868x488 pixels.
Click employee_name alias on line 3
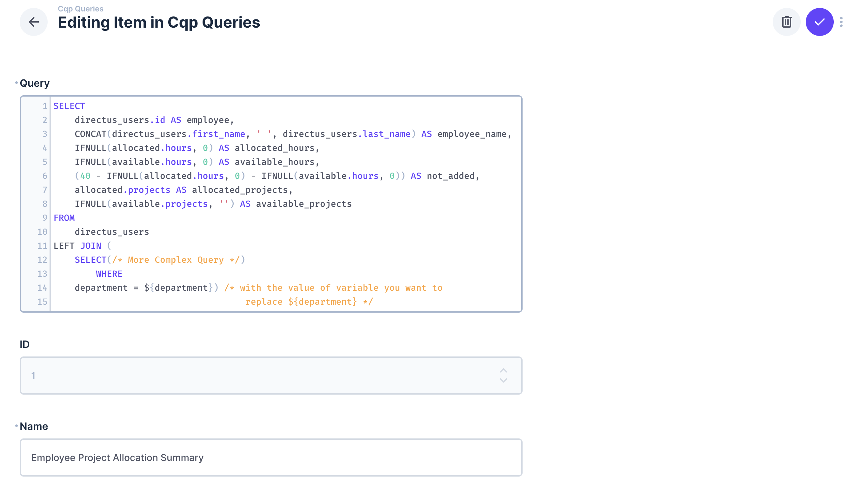point(472,134)
